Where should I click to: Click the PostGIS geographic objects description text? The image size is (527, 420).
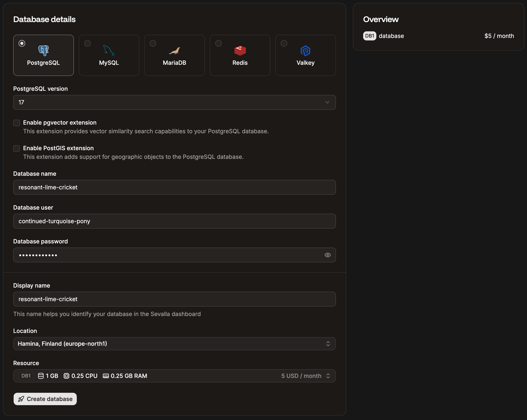coord(133,157)
